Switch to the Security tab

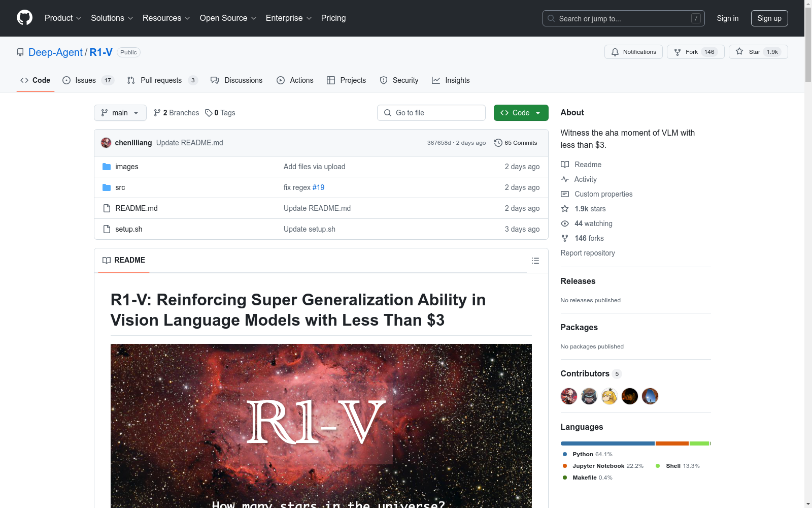(x=399, y=80)
